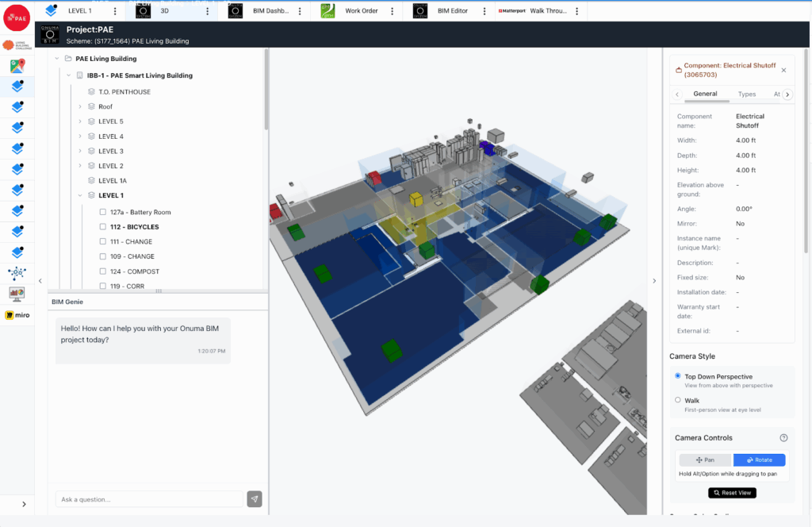
Task: Click the miro icon in sidebar
Action: pyautogui.click(x=17, y=315)
